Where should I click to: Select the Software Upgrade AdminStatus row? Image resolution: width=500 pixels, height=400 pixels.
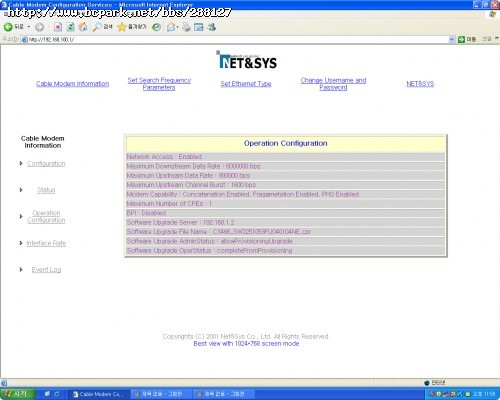click(285, 241)
